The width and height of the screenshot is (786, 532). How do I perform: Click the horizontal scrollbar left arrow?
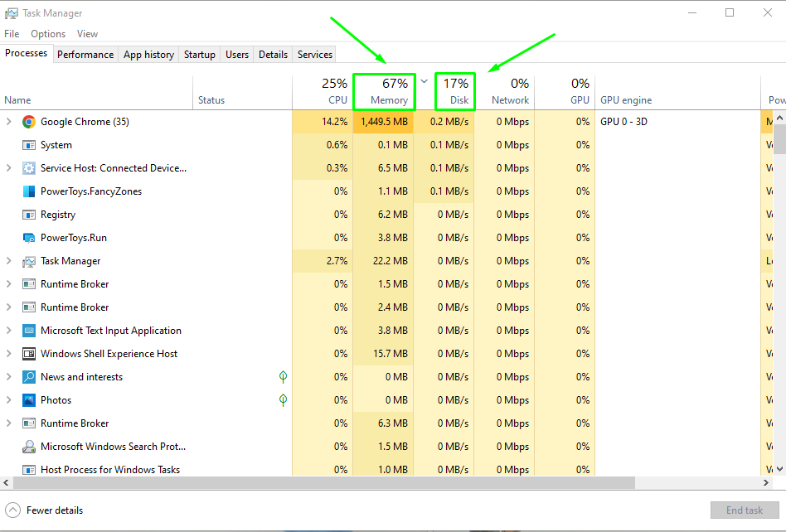6,483
